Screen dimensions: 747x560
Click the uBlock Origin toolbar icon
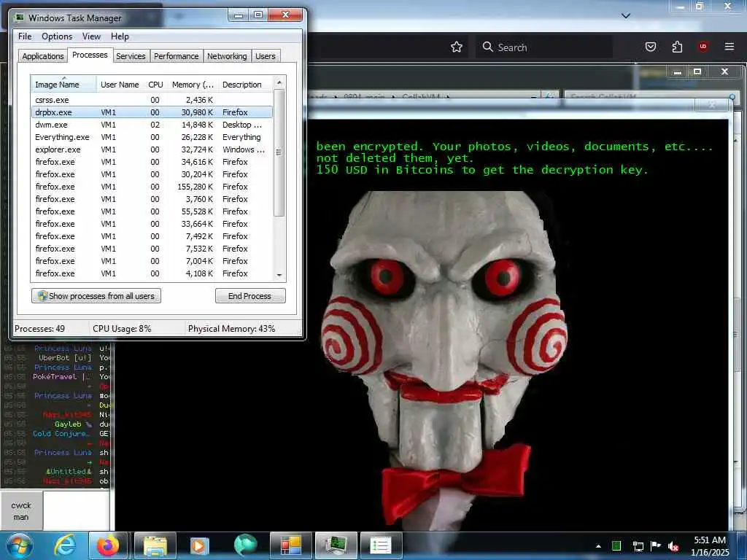click(703, 47)
